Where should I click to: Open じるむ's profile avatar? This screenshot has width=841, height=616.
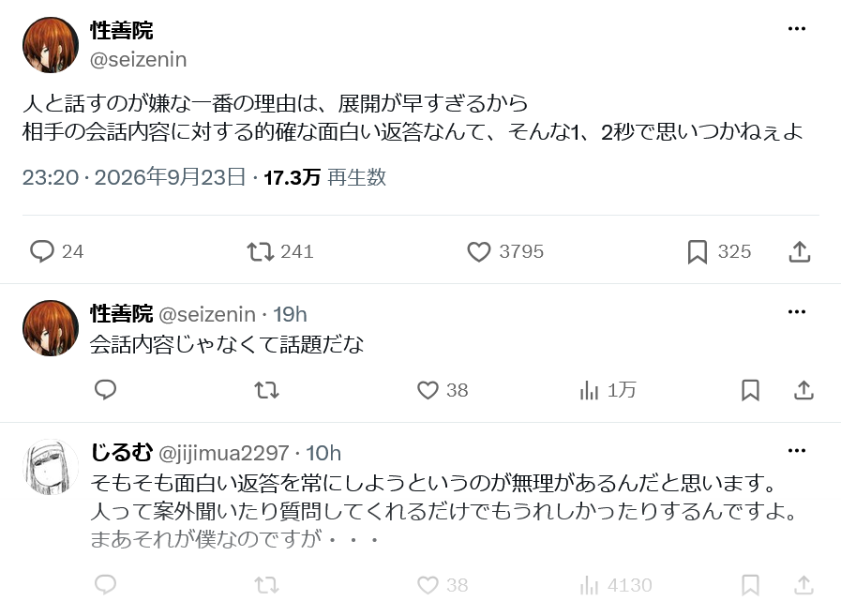[x=51, y=467]
